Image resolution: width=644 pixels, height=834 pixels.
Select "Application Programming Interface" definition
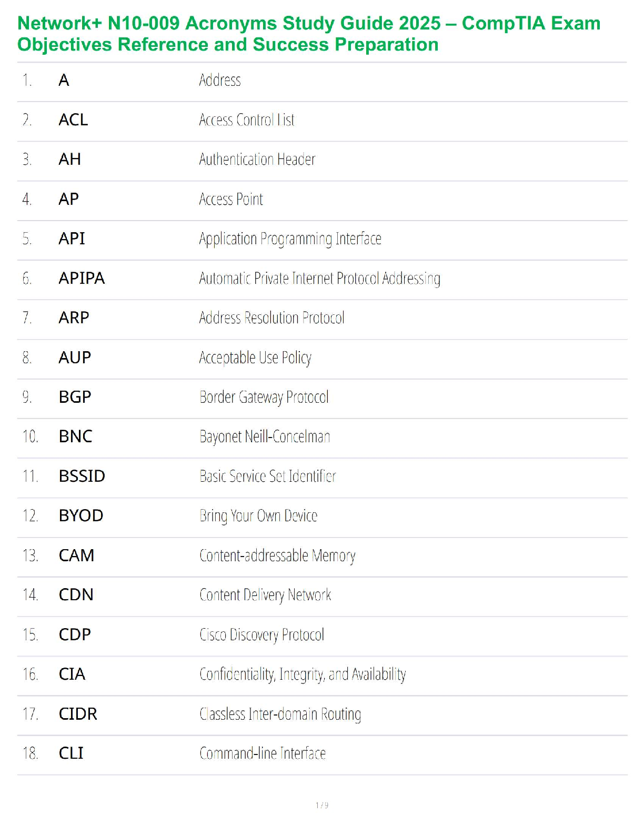coord(290,239)
